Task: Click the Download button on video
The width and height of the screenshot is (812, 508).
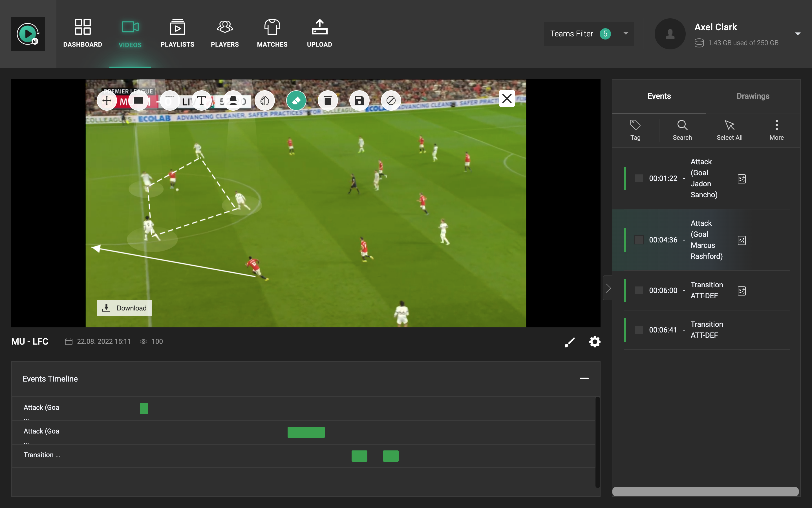Action: [124, 308]
